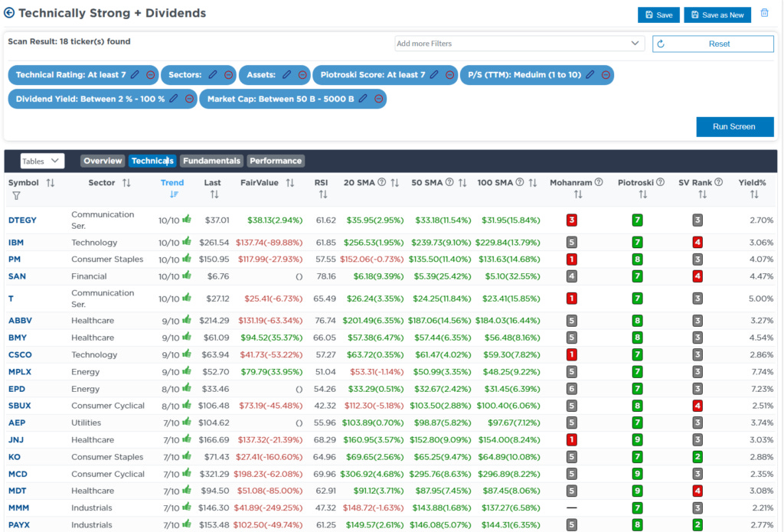Sort the table by RSI
The height and width of the screenshot is (532, 784).
click(323, 194)
